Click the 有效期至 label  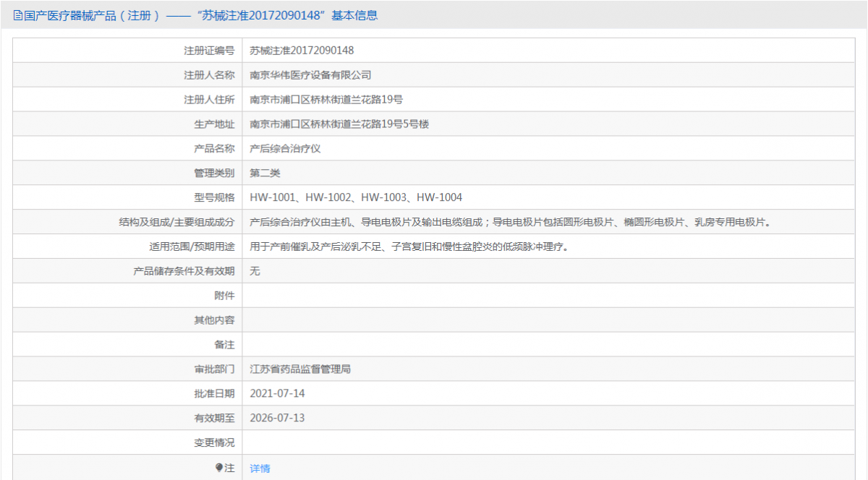tap(214, 418)
